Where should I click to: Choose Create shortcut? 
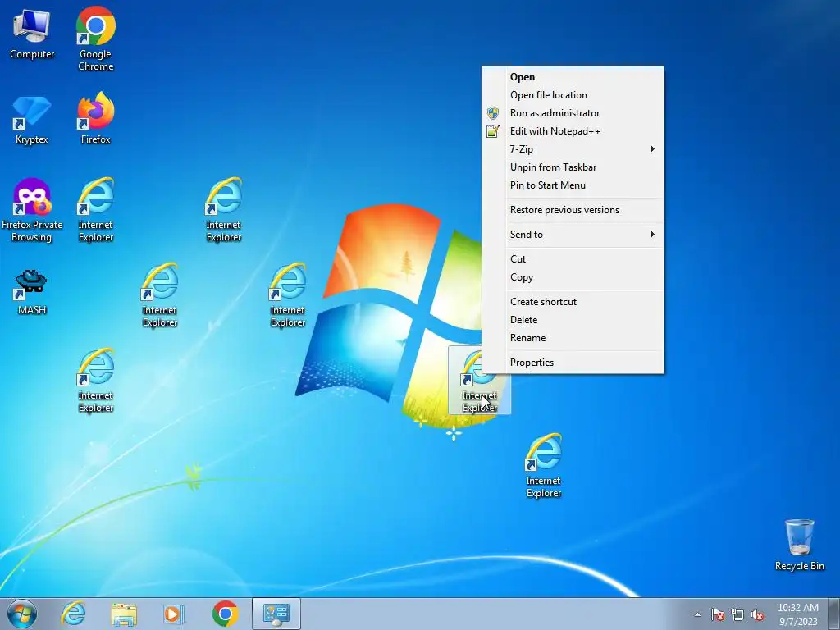click(573, 302)
